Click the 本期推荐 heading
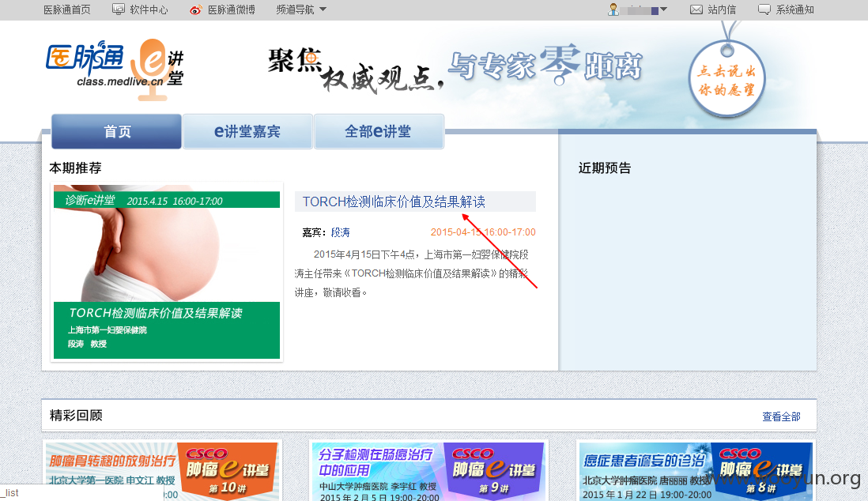 [75, 168]
